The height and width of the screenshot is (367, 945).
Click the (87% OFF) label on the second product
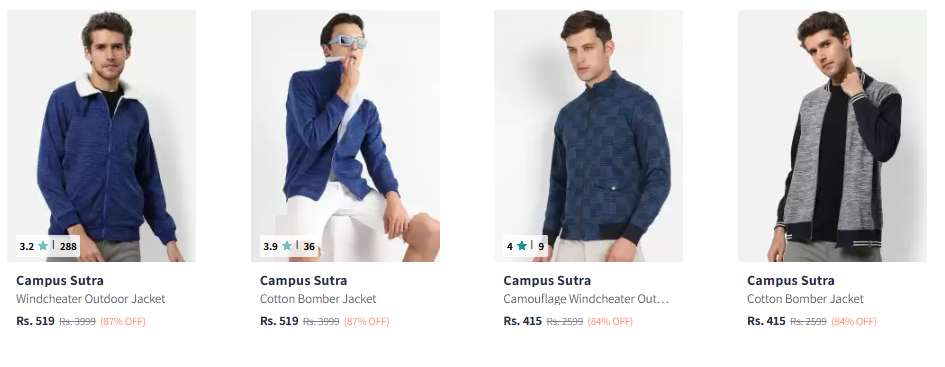click(366, 322)
